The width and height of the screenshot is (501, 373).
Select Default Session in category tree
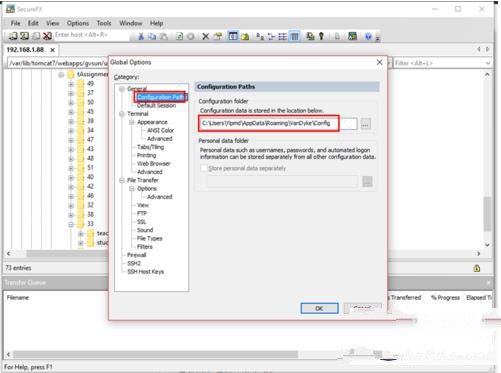pos(156,105)
